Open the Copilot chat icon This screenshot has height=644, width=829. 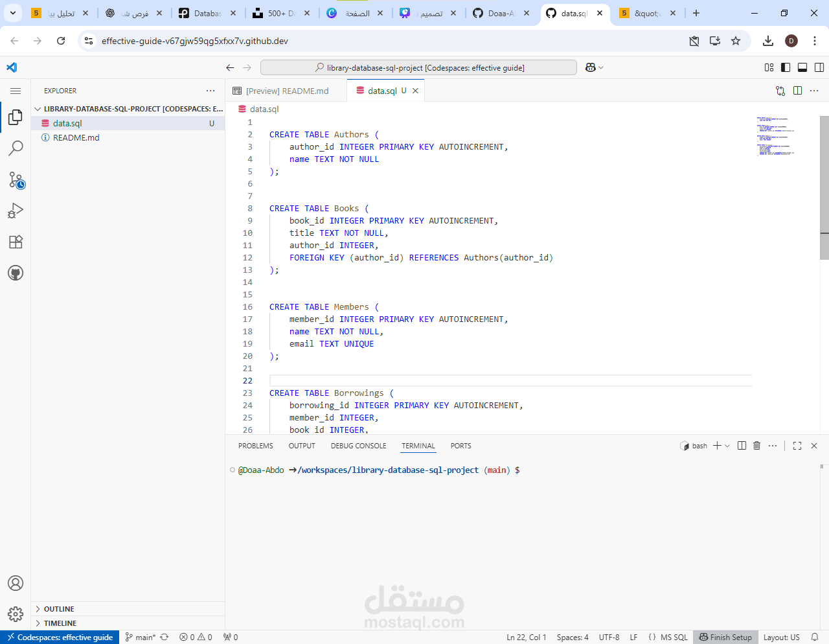point(590,67)
